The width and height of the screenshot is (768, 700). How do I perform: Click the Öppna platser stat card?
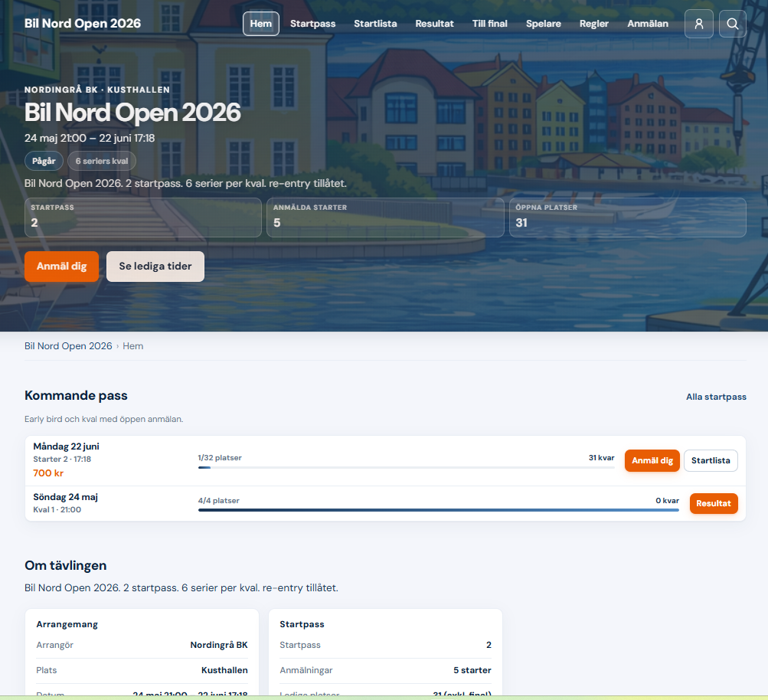coord(627,218)
